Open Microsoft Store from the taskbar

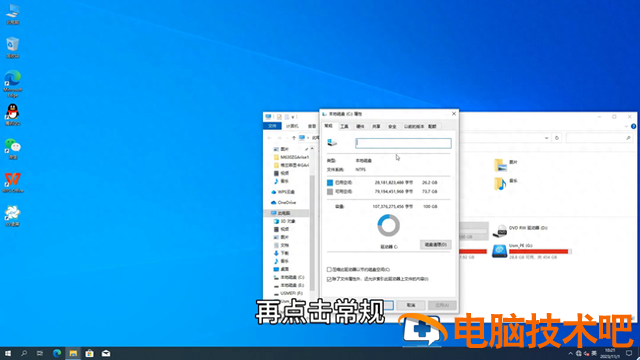(89, 353)
